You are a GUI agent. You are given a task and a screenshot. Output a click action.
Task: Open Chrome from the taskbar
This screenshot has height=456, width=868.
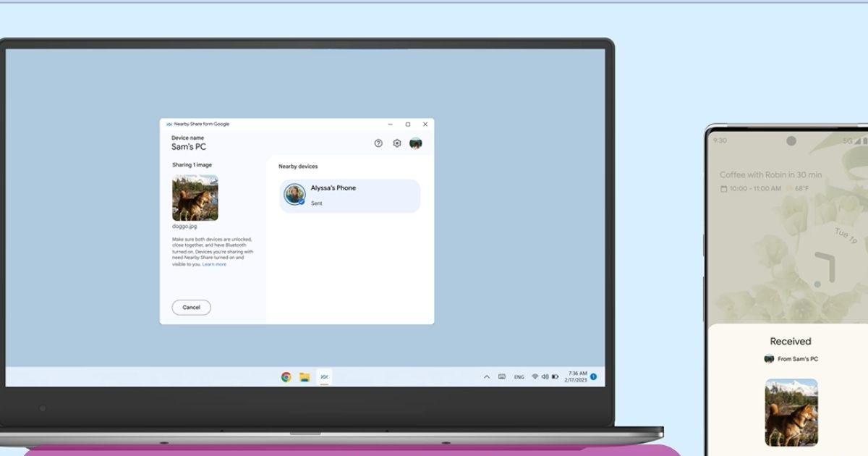click(x=286, y=377)
